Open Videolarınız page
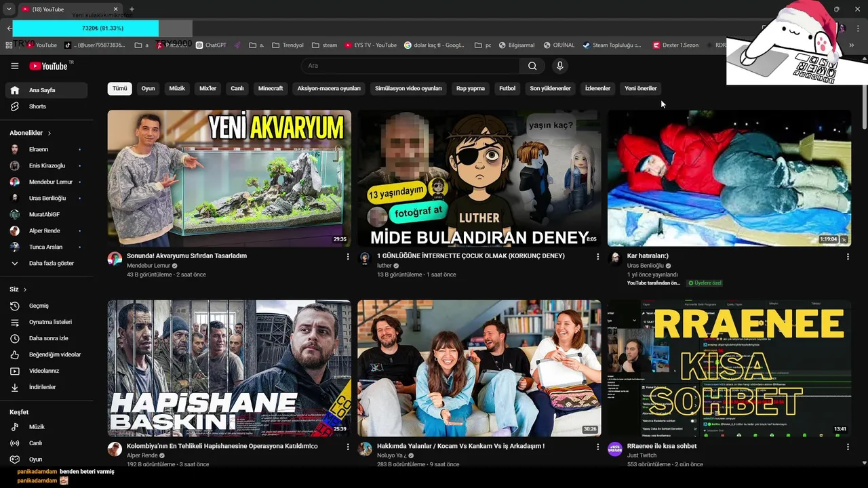Viewport: 868px width, 488px height. point(47,371)
